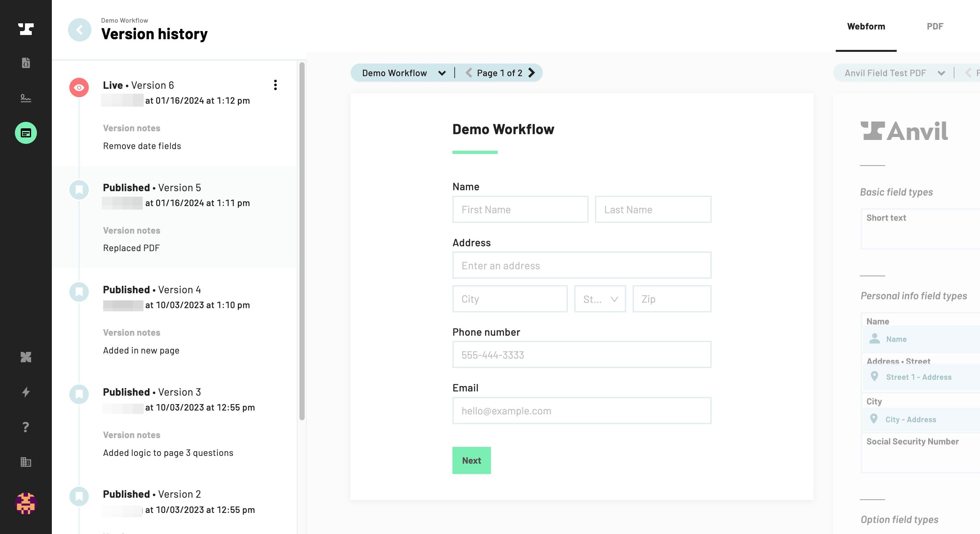Screen dimensions: 980x534
Task: Switch to the PDF tab
Action: tap(935, 26)
